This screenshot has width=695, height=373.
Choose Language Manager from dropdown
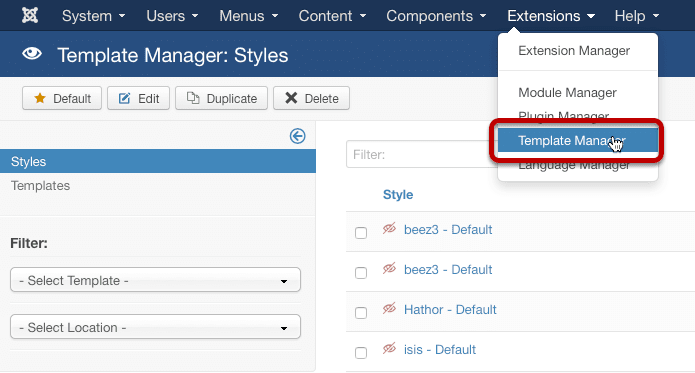578,166
